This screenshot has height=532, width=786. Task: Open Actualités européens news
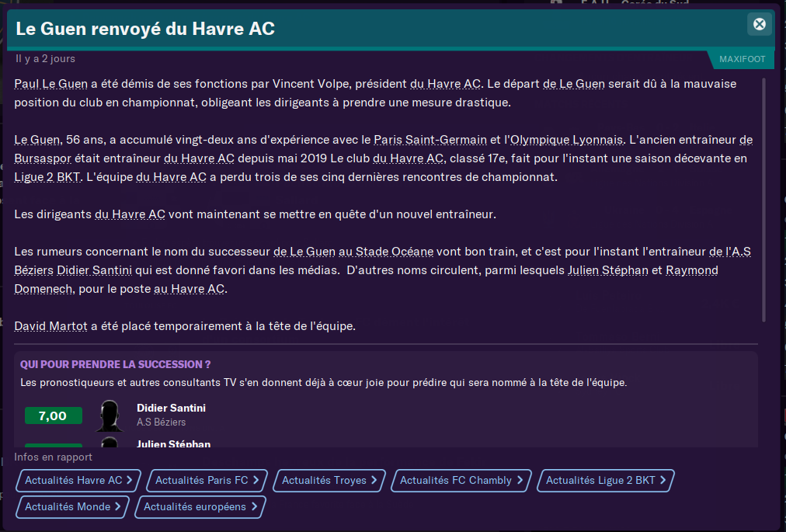(200, 507)
